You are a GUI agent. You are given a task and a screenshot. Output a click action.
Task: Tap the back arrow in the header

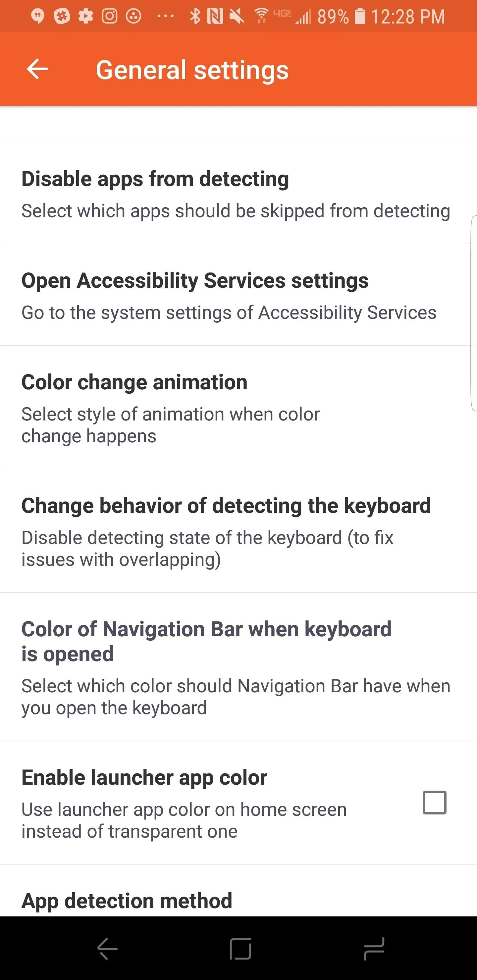[x=37, y=69]
